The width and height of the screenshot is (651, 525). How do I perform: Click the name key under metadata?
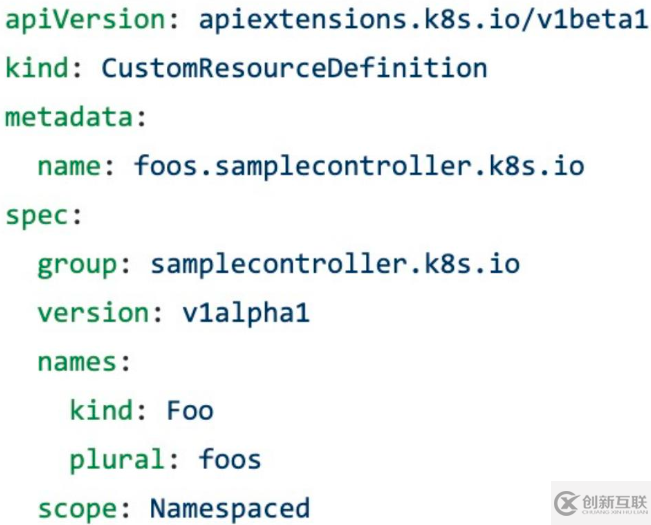tap(70, 165)
